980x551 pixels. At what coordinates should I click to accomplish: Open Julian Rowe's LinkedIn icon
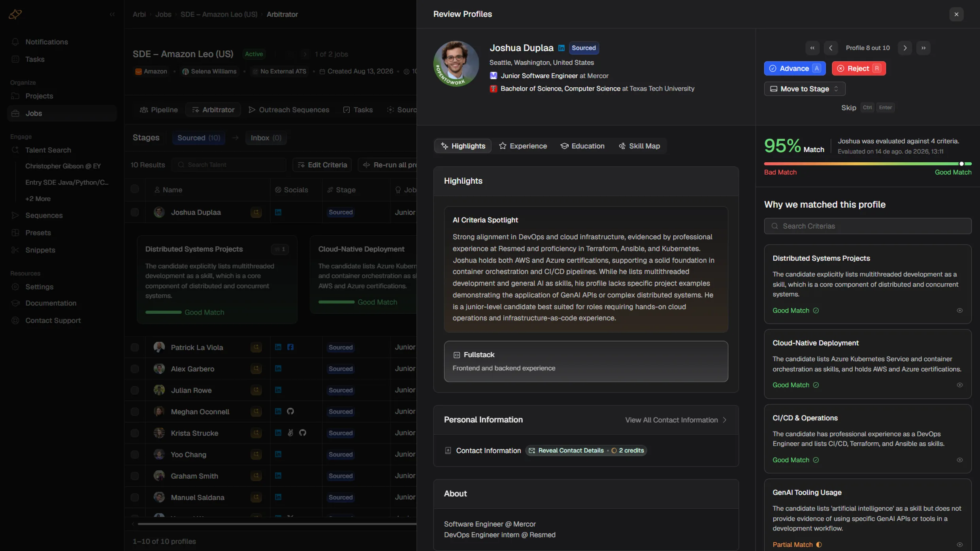[x=278, y=390]
